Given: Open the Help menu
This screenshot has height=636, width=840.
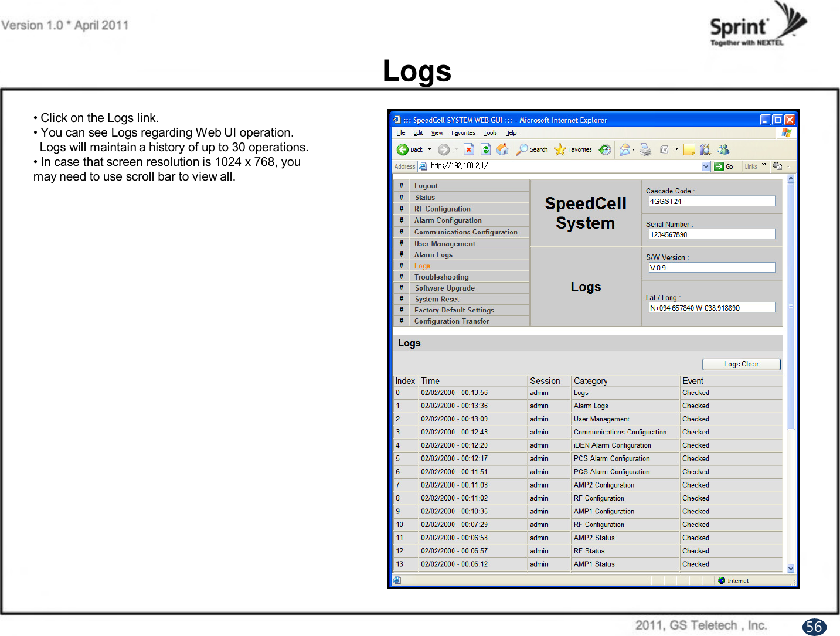Looking at the screenshot, I should (x=511, y=133).
